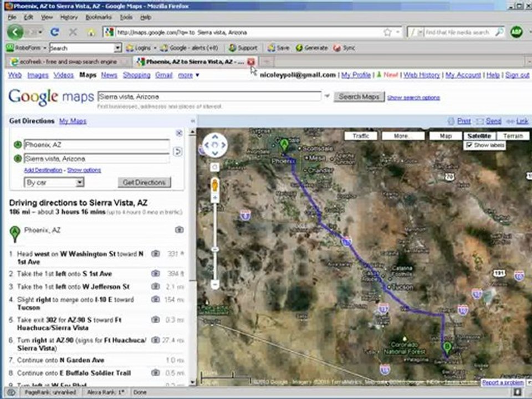The height and width of the screenshot is (399, 532).
Task: Click the RoboForm Generate button
Action: 311,48
